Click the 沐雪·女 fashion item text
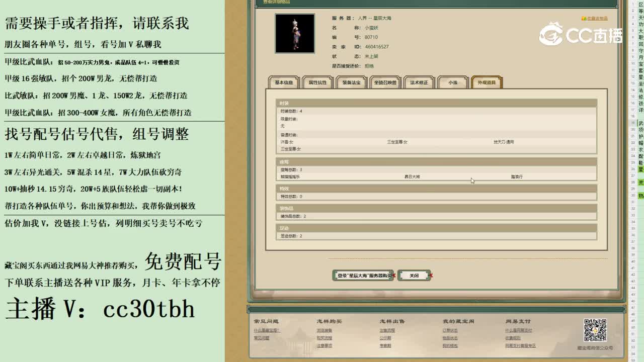The height and width of the screenshot is (362, 644). (287, 142)
